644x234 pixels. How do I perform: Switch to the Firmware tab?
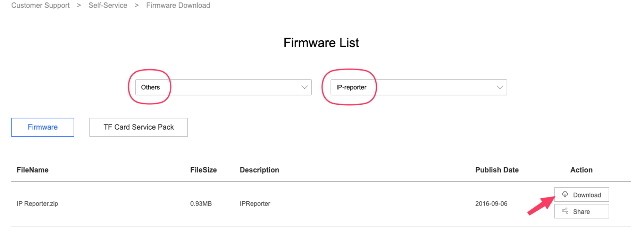43,127
